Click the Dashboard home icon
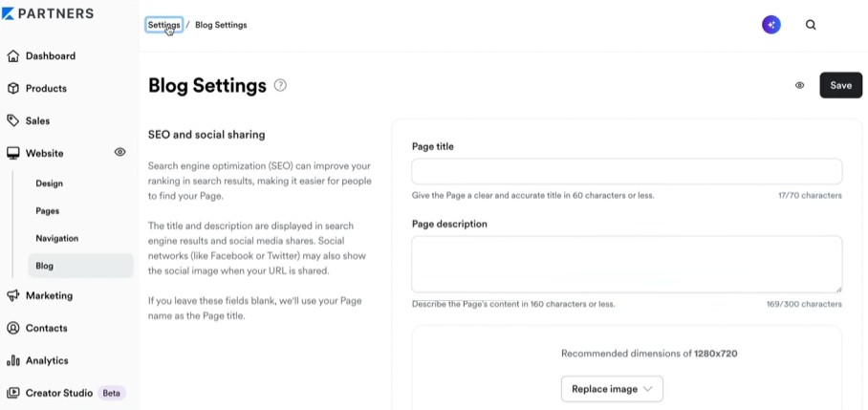The image size is (868, 410). click(12, 55)
